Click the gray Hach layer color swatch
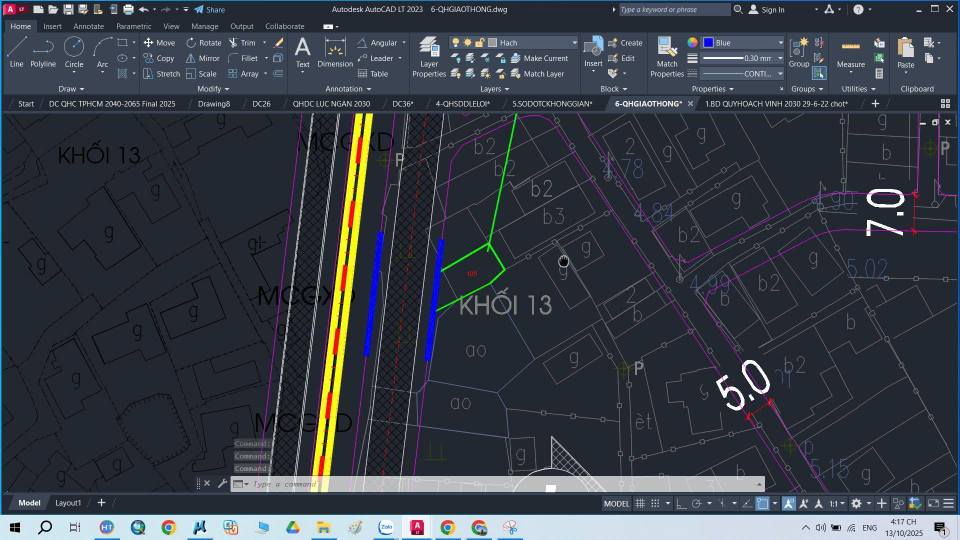960x540 pixels. point(492,42)
